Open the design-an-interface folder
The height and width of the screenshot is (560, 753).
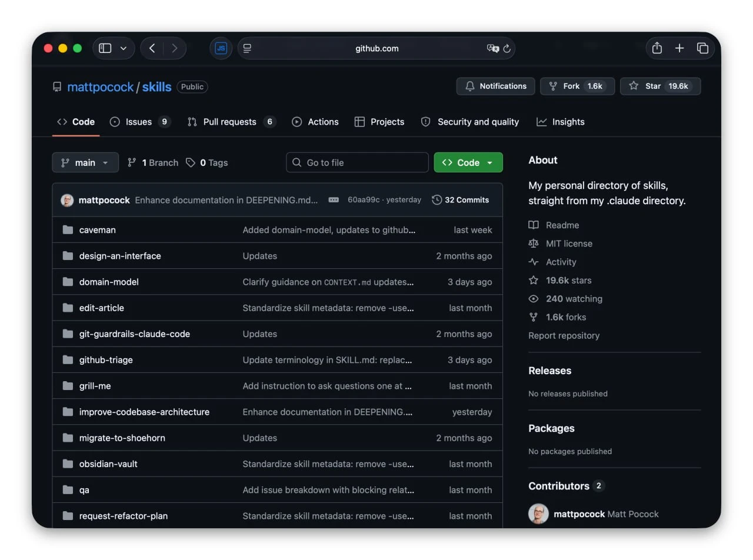(120, 256)
